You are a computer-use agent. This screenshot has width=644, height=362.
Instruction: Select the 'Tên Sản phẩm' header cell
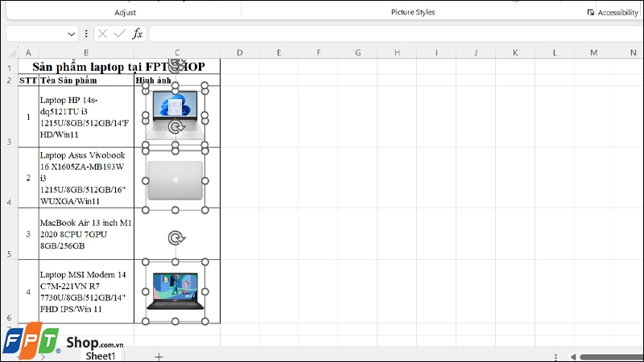[86, 80]
